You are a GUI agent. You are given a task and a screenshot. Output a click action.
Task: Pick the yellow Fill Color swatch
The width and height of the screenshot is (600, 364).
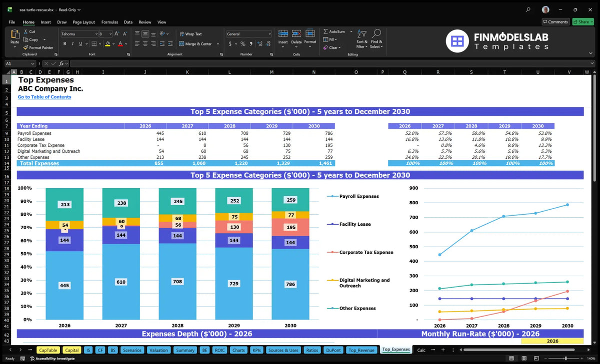click(x=107, y=44)
